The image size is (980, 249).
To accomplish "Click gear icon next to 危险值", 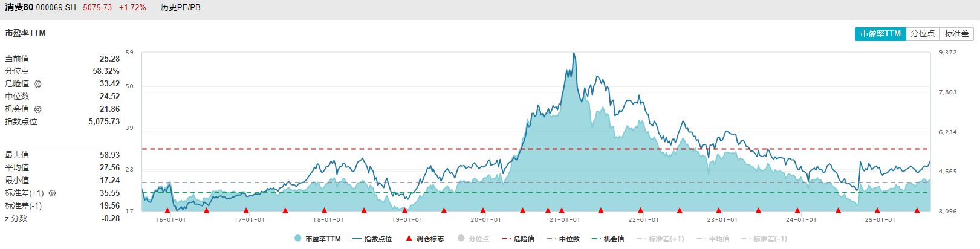I will (38, 84).
